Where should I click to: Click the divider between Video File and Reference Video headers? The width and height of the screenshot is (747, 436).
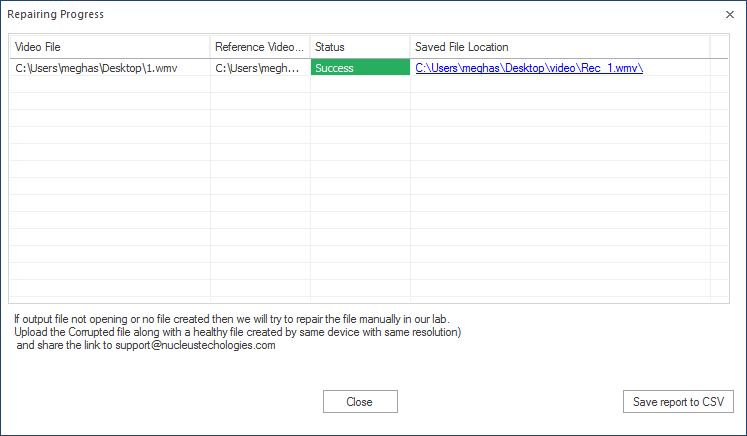(x=210, y=47)
